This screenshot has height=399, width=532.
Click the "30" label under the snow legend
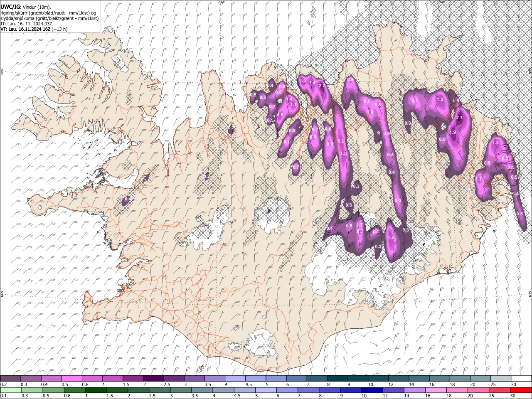point(514,384)
